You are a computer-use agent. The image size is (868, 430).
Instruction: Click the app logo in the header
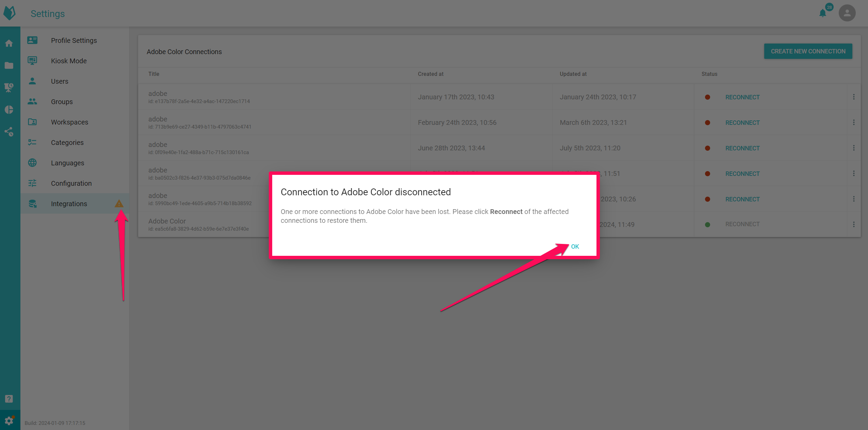tap(10, 13)
